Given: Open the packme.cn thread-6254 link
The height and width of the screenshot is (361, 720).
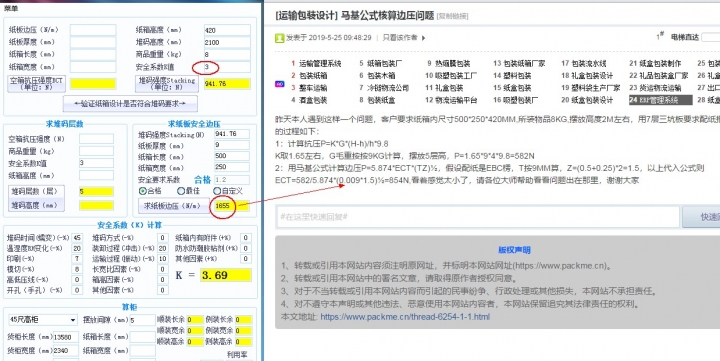Looking at the screenshot, I should (x=405, y=317).
